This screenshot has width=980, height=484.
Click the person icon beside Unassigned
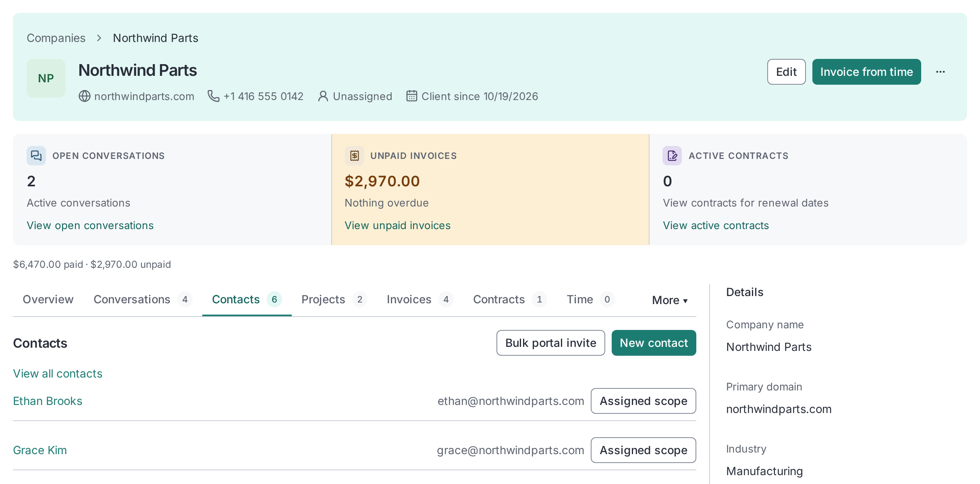(323, 96)
